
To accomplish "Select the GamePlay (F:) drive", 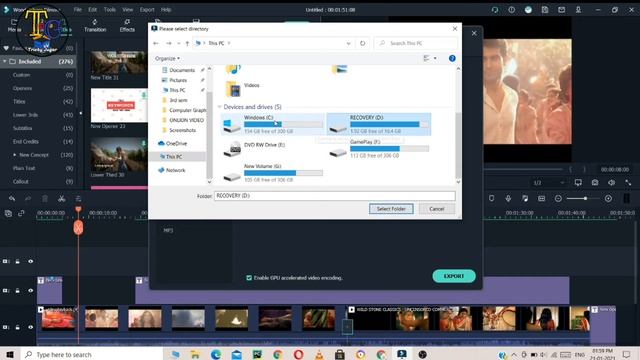I will [379, 149].
